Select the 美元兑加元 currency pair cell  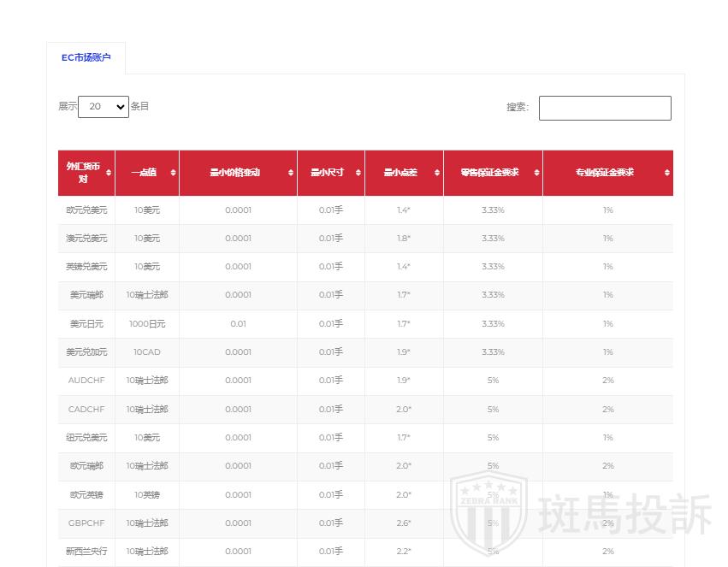click(86, 352)
